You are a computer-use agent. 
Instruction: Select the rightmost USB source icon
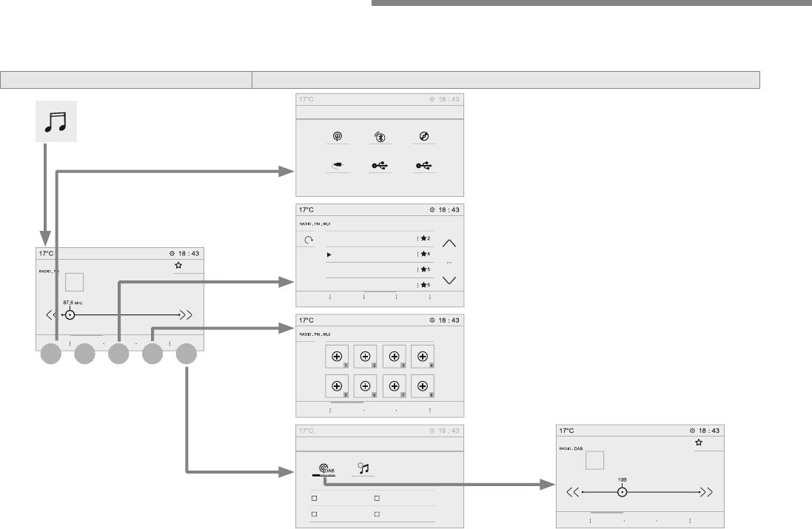click(x=423, y=166)
